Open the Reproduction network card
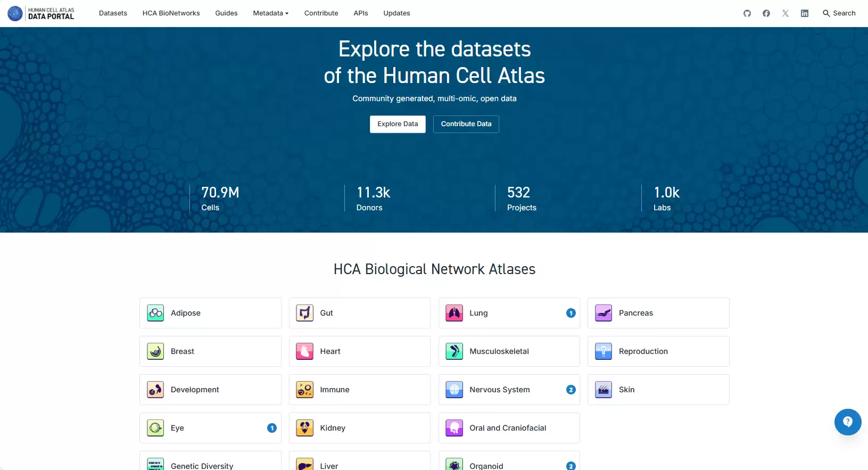 coord(658,351)
